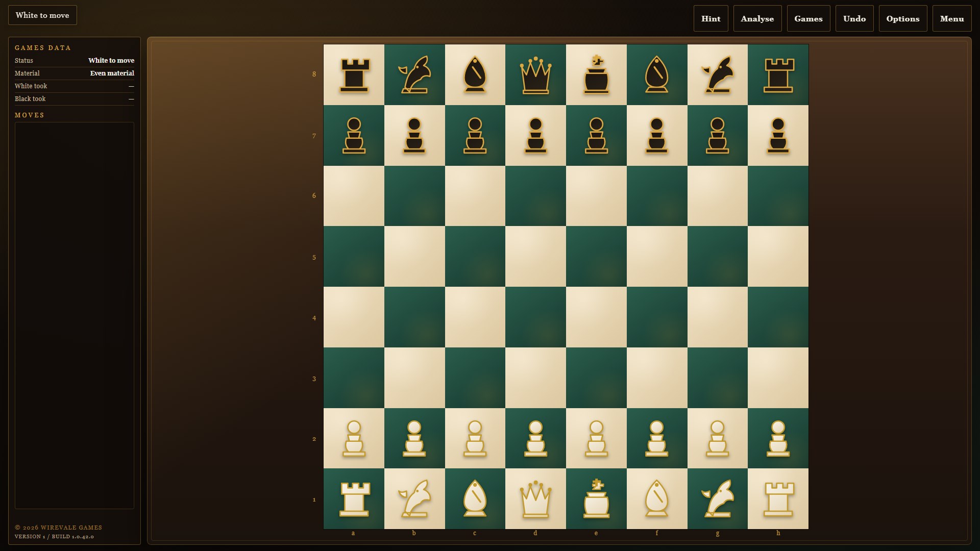Click the Even material value
Screen dimensions: 980x551
(112, 73)
